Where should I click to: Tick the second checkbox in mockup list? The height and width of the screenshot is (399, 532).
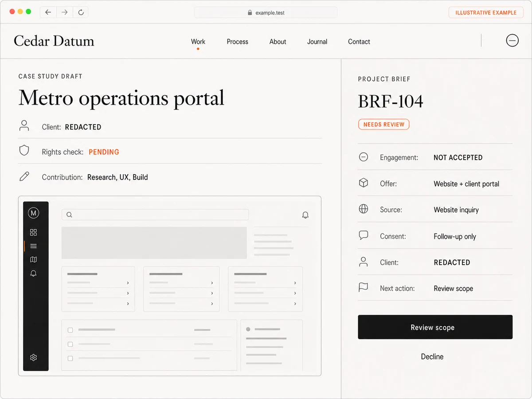[x=70, y=344]
